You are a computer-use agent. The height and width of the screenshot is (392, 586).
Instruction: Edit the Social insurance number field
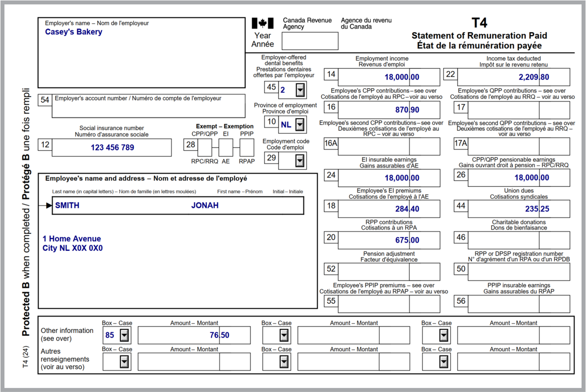[x=112, y=147]
